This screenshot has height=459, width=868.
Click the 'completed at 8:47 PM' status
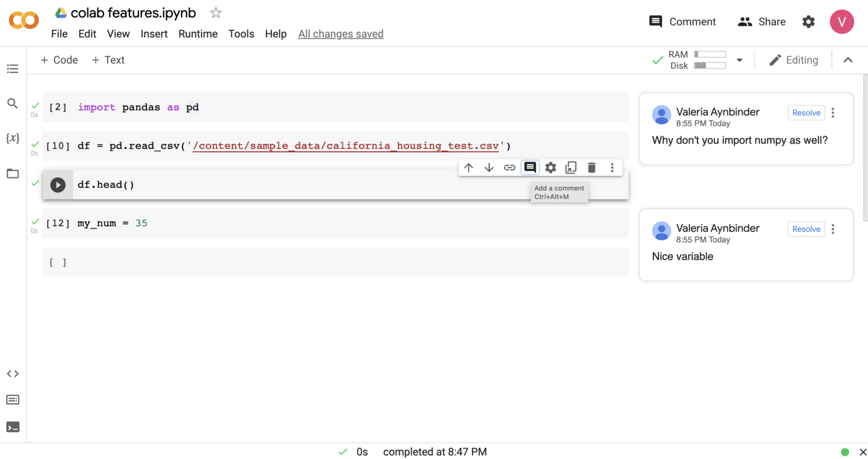(435, 452)
